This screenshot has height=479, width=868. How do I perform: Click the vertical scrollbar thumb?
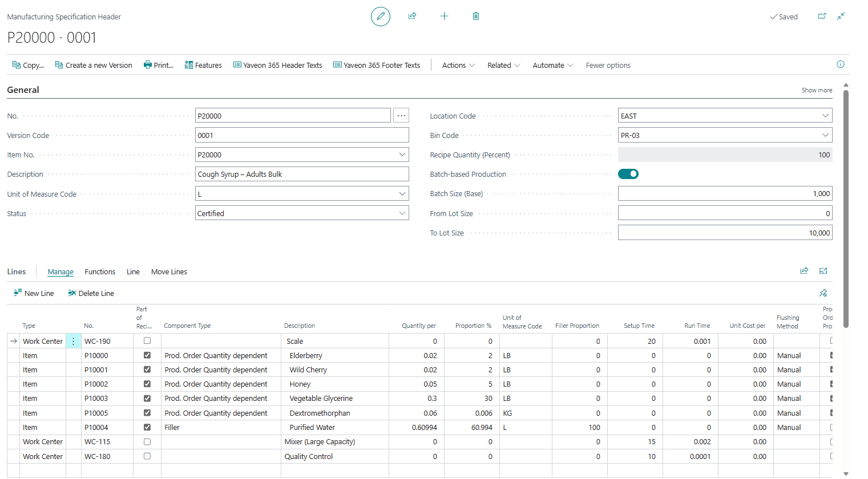coord(846,208)
